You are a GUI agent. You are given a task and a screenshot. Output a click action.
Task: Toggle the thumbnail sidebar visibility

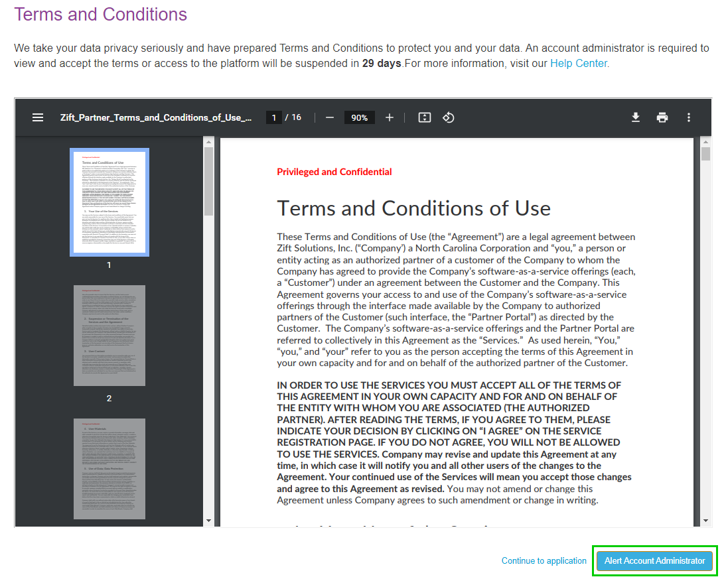point(38,117)
